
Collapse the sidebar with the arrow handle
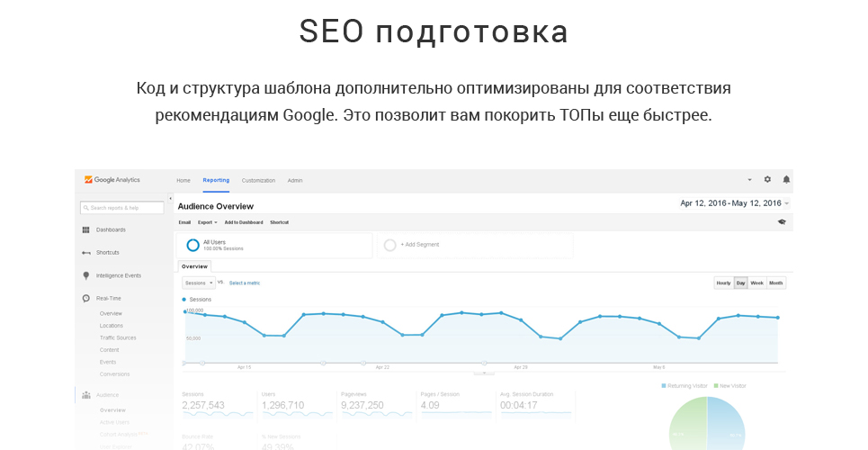coord(171,198)
